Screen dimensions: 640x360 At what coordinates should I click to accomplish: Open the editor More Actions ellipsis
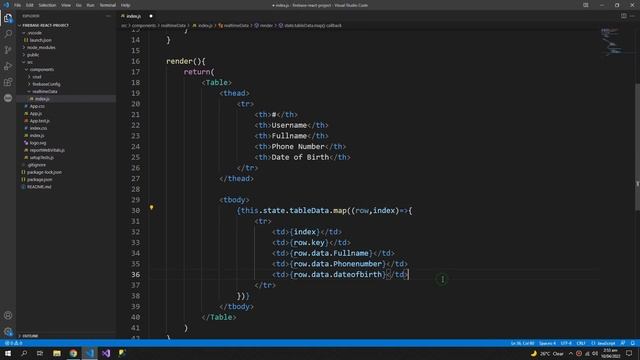[632, 16]
